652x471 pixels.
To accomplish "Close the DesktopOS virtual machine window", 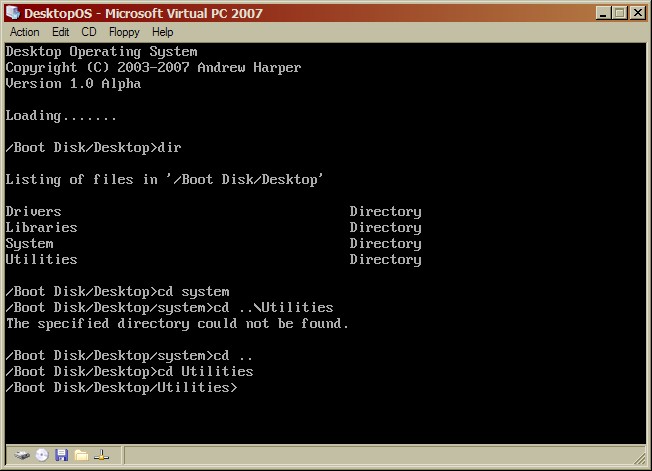I will tap(638, 13).
